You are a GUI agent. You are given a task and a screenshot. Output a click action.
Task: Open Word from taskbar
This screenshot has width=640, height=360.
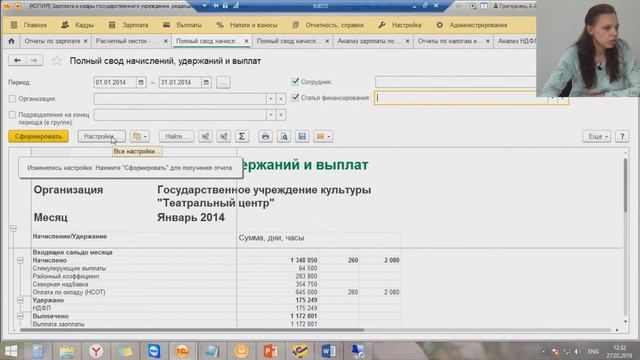coord(328,351)
